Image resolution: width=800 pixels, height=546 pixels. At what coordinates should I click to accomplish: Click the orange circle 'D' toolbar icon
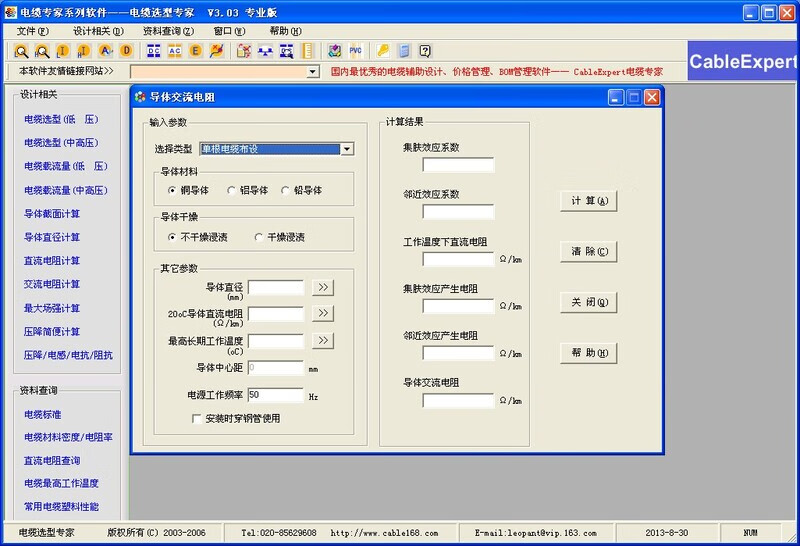(126, 51)
